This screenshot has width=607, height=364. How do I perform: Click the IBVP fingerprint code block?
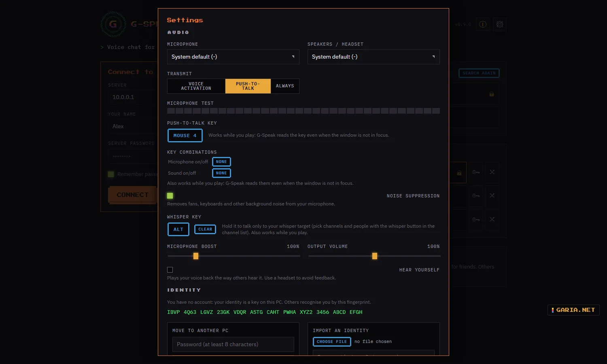[x=174, y=312]
